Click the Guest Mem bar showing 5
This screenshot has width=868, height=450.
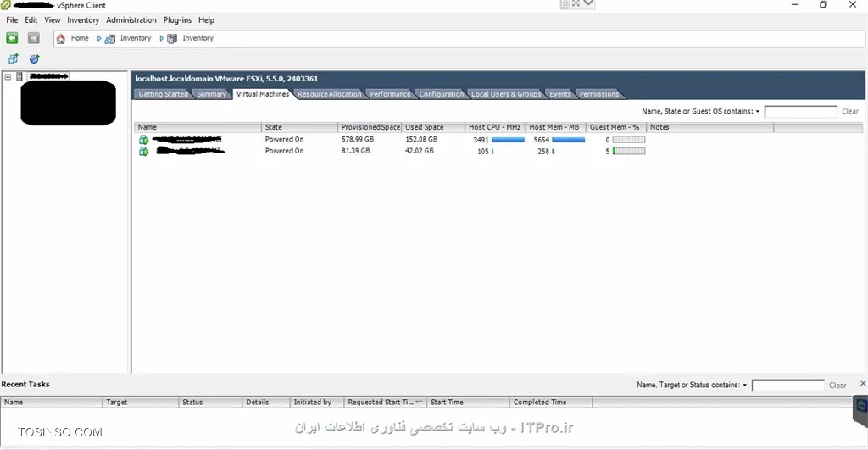[x=629, y=151]
